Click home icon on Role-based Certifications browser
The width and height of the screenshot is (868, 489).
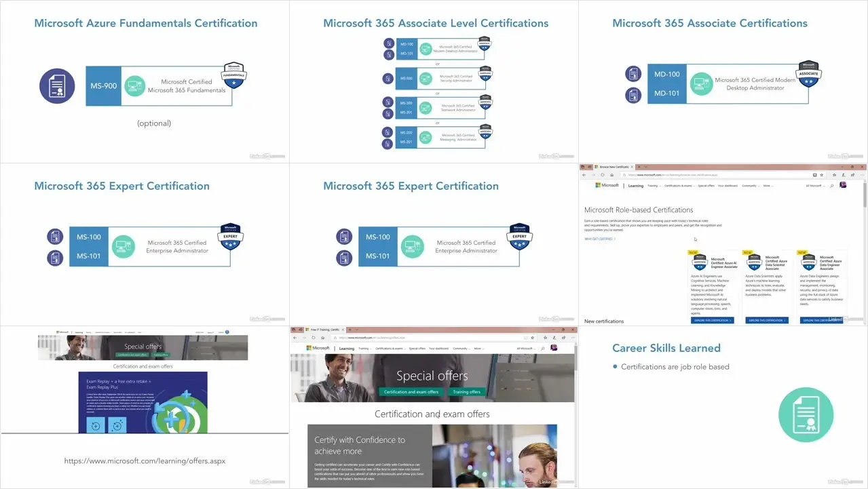click(611, 175)
